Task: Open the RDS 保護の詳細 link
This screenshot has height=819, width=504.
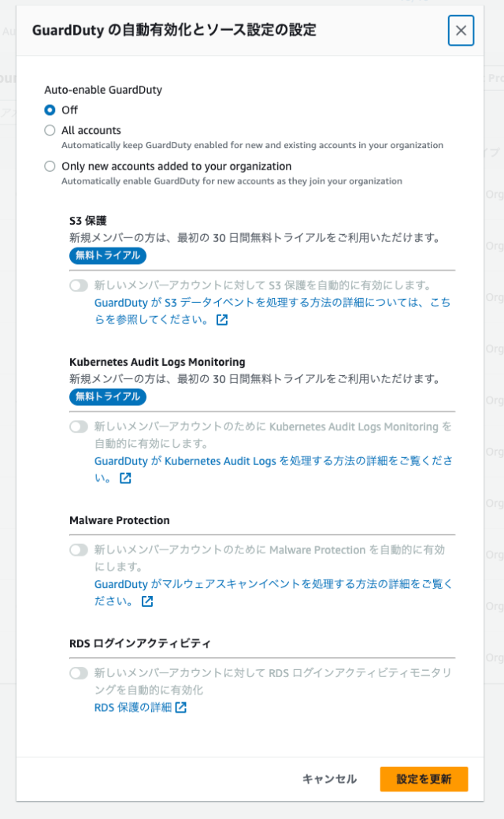Action: click(x=133, y=707)
